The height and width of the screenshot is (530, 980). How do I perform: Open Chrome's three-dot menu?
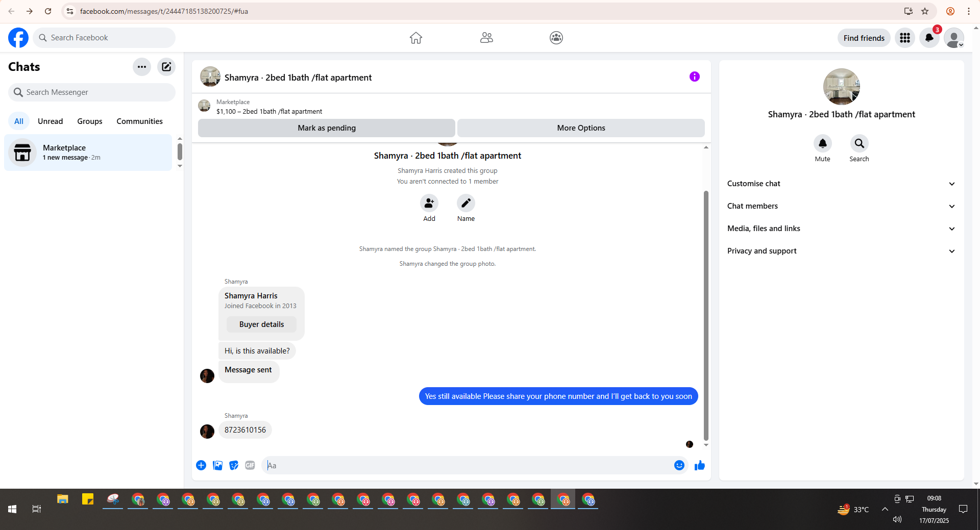tap(969, 11)
